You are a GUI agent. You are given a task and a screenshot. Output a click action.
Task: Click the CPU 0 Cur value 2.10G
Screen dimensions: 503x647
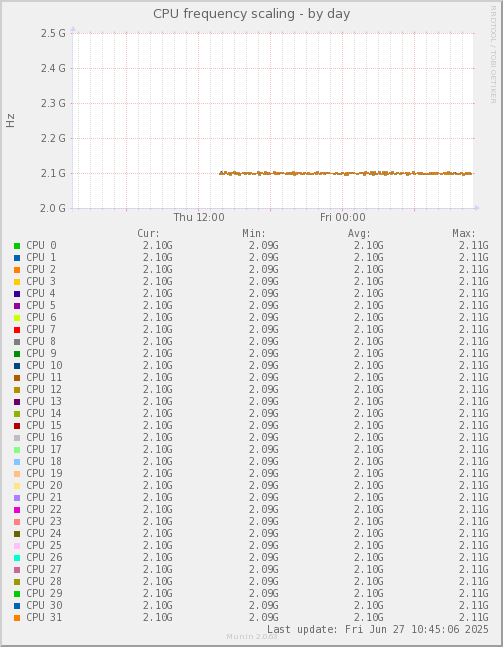(x=158, y=246)
